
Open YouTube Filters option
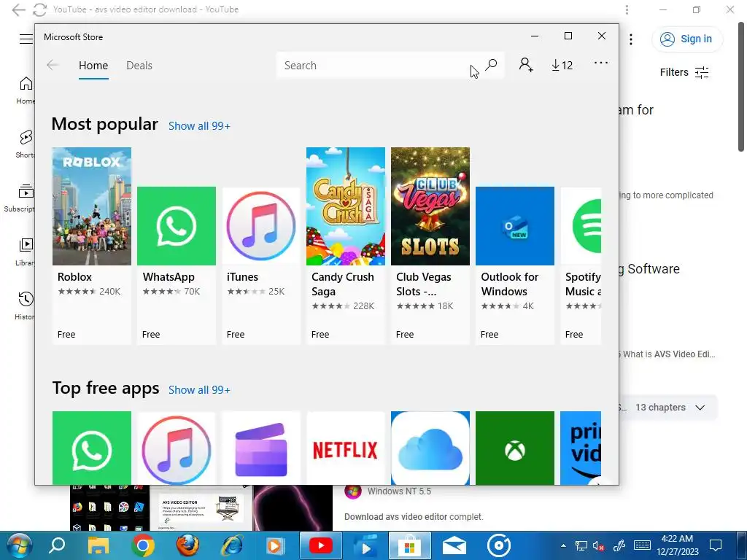pos(684,72)
